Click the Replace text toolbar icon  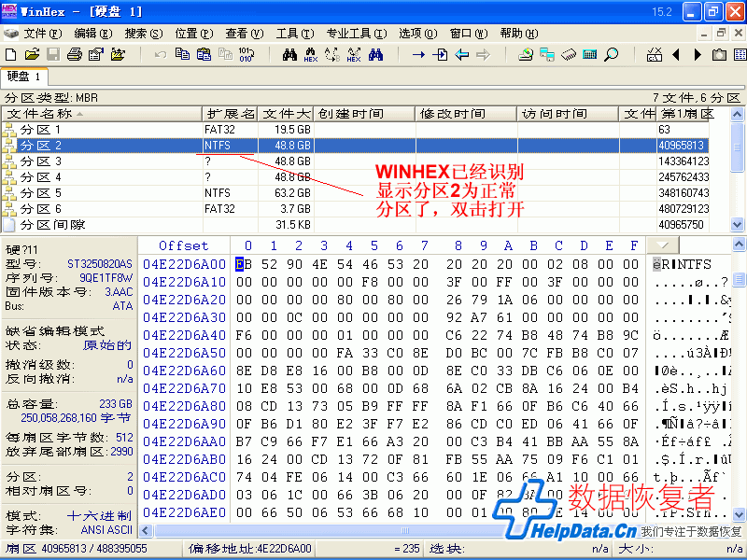tap(332, 54)
